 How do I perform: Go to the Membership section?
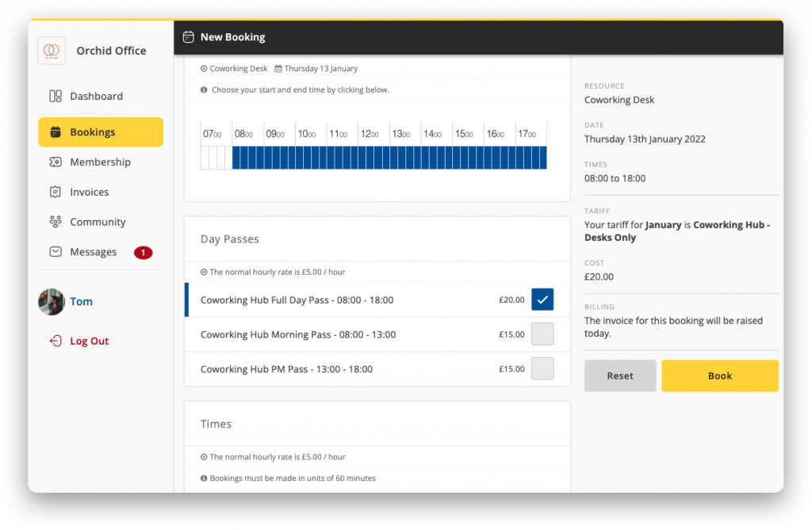101,162
